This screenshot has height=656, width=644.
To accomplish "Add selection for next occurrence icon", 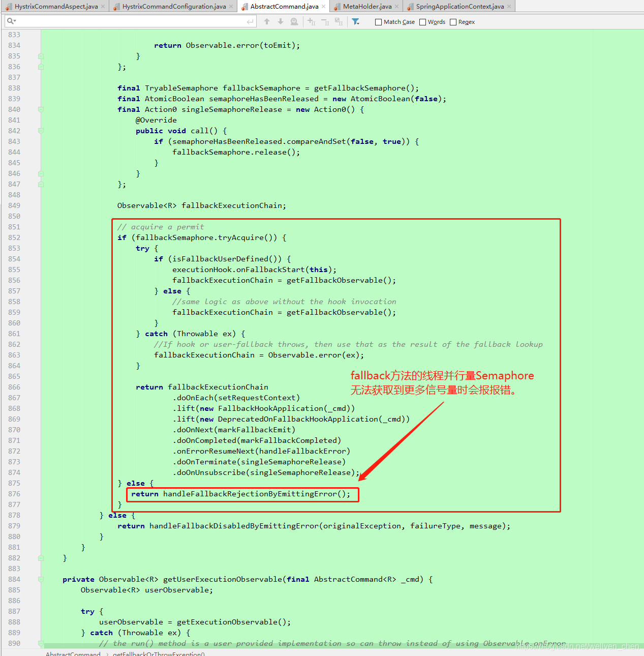I will 312,21.
